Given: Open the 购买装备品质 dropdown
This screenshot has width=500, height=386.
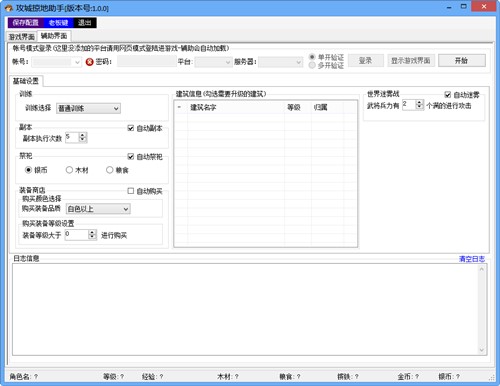Looking at the screenshot, I should click(98, 209).
